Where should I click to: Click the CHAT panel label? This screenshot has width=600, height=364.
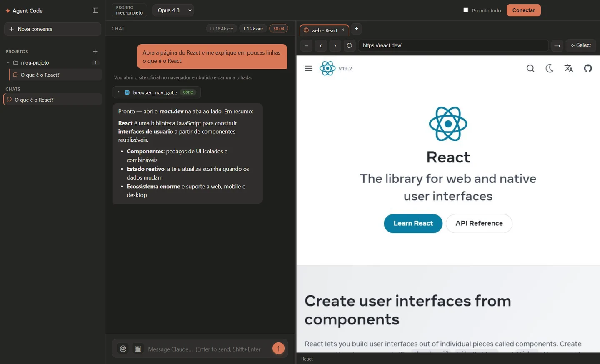[x=118, y=29]
